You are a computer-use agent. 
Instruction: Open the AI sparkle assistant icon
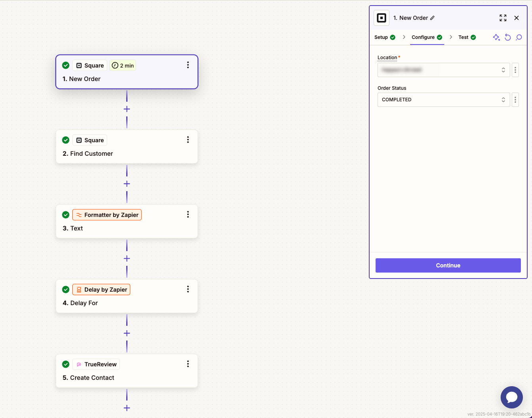tap(496, 37)
